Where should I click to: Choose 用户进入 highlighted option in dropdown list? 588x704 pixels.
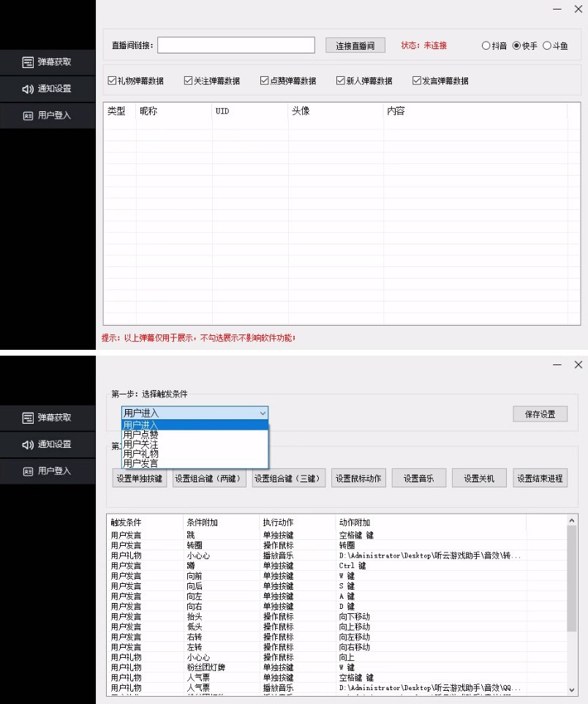(x=195, y=424)
